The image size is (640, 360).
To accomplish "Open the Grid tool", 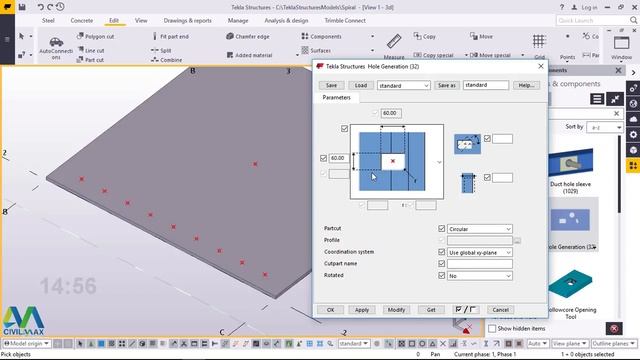I will point(539,46).
